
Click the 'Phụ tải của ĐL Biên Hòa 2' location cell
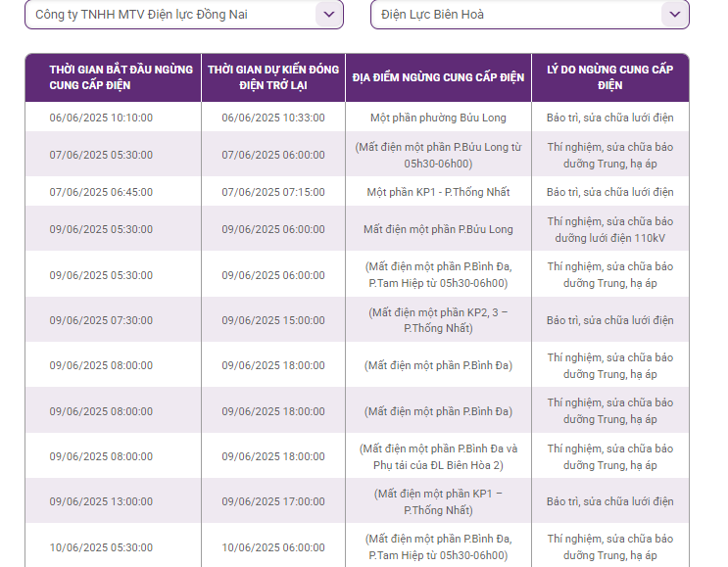438,457
